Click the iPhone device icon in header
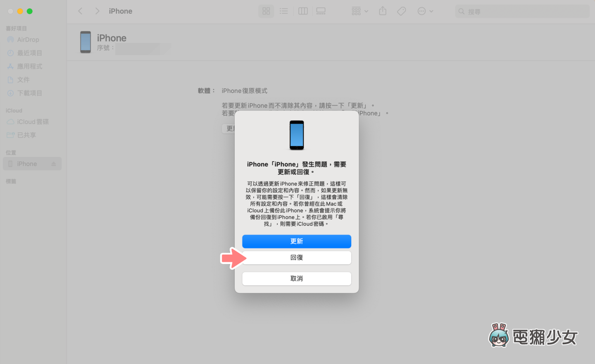 [86, 42]
